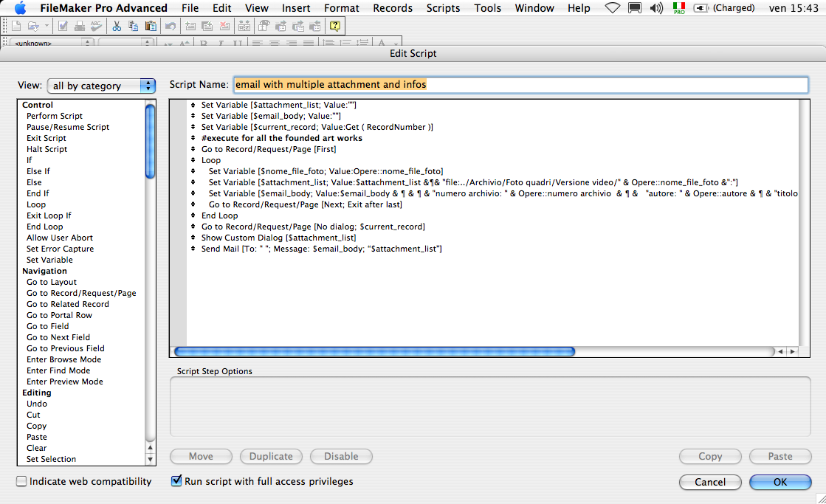Select the Send Mail script step line
Screen dimensions: 826x504
pyautogui.click(x=321, y=249)
